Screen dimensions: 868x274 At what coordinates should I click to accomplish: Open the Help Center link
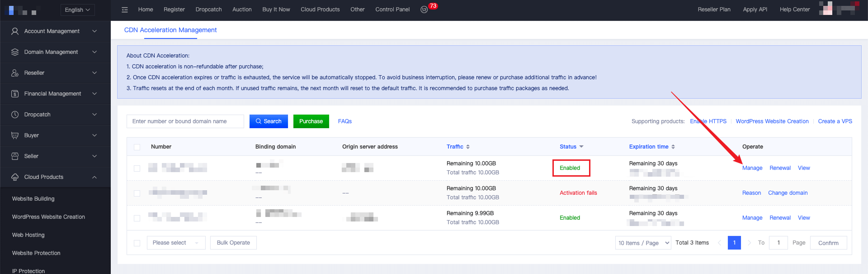point(795,10)
